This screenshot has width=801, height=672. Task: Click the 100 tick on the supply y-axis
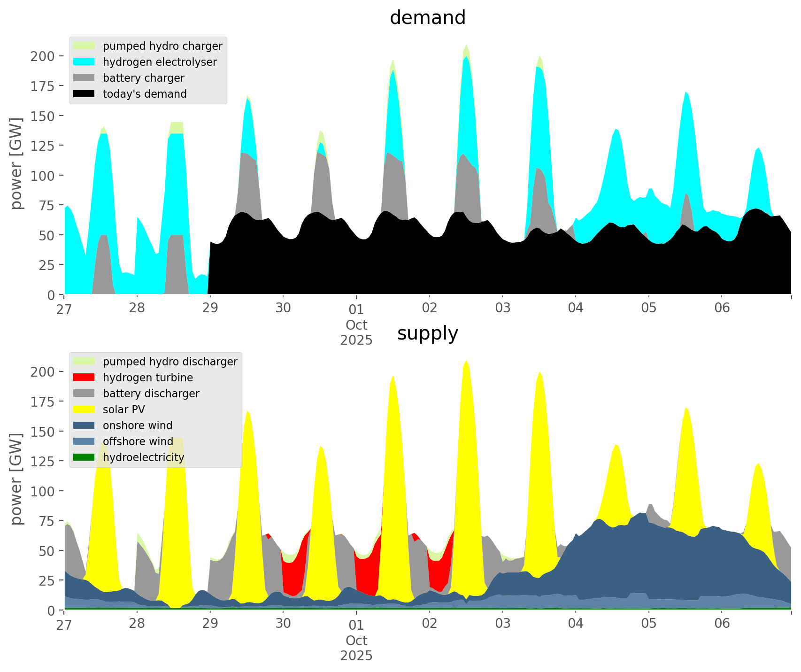tap(43, 491)
